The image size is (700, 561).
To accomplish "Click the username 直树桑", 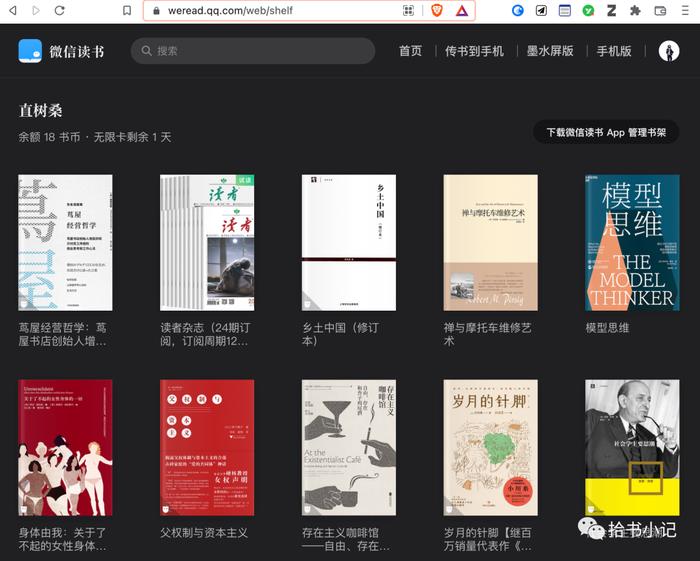I will click(x=41, y=111).
